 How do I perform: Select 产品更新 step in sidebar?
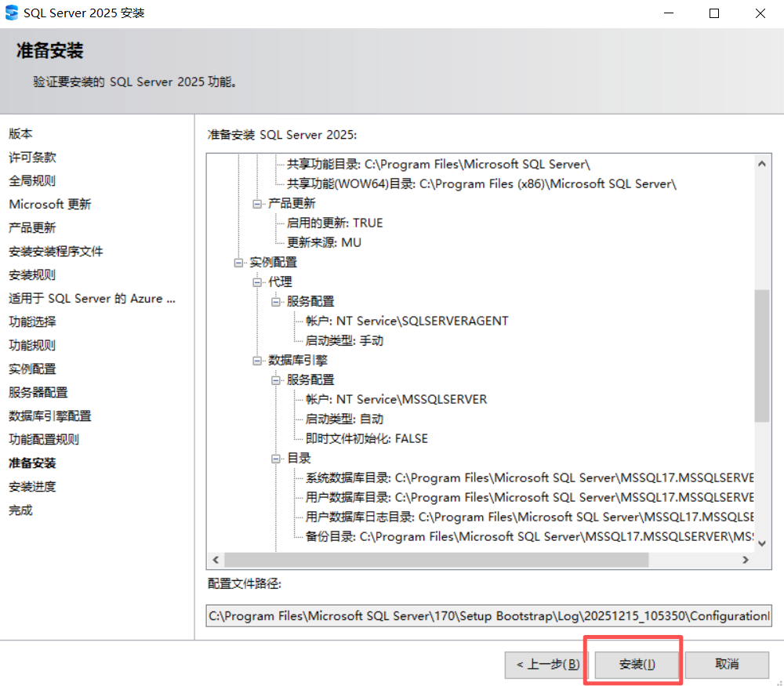[32, 227]
